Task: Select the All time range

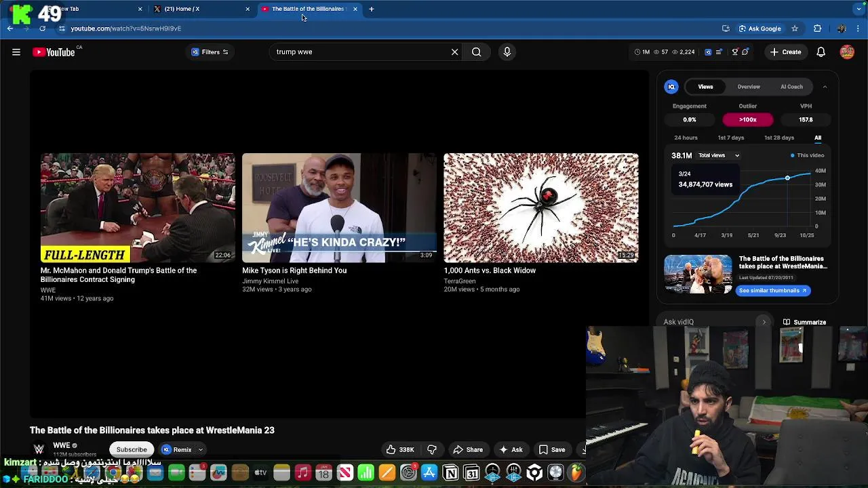Action: (x=818, y=138)
